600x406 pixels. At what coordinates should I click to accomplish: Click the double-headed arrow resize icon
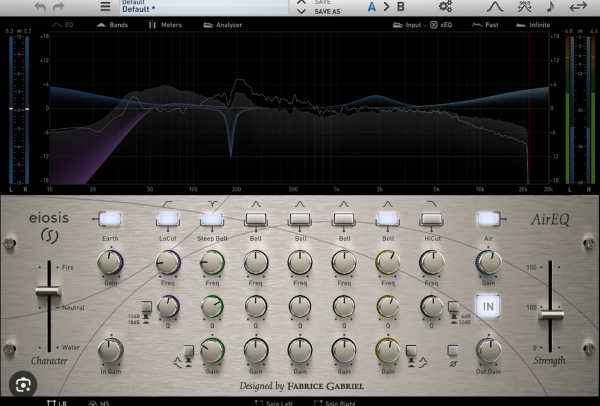tap(577, 8)
